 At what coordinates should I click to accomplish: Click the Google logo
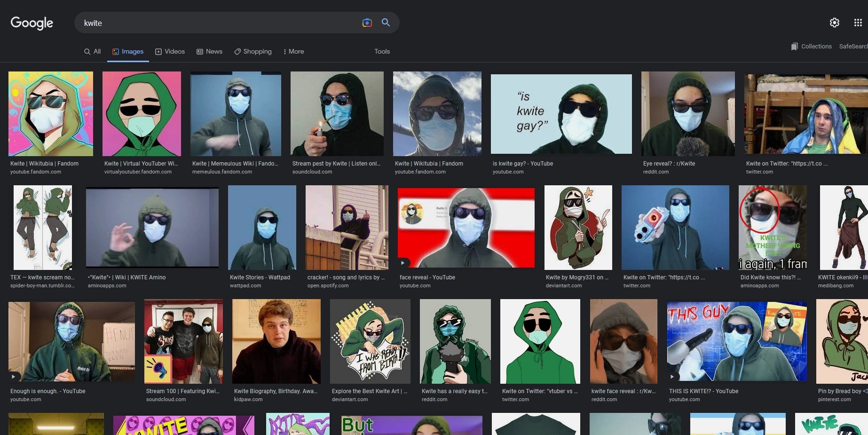32,23
